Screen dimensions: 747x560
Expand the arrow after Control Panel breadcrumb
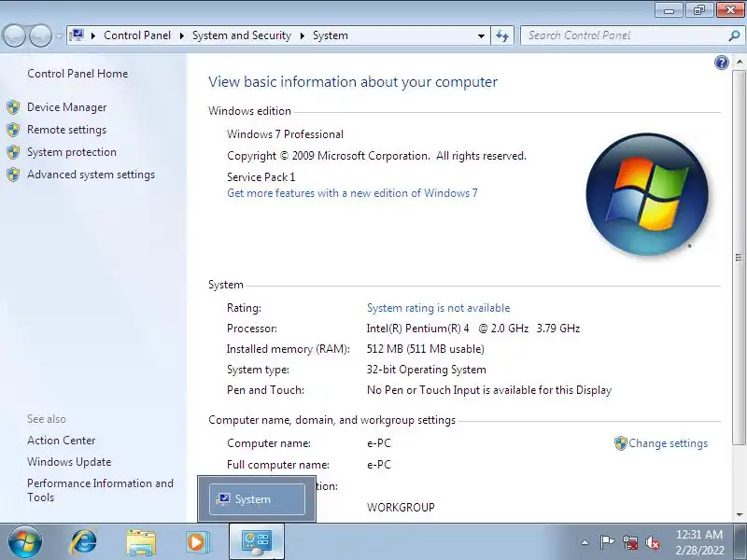pyautogui.click(x=181, y=35)
